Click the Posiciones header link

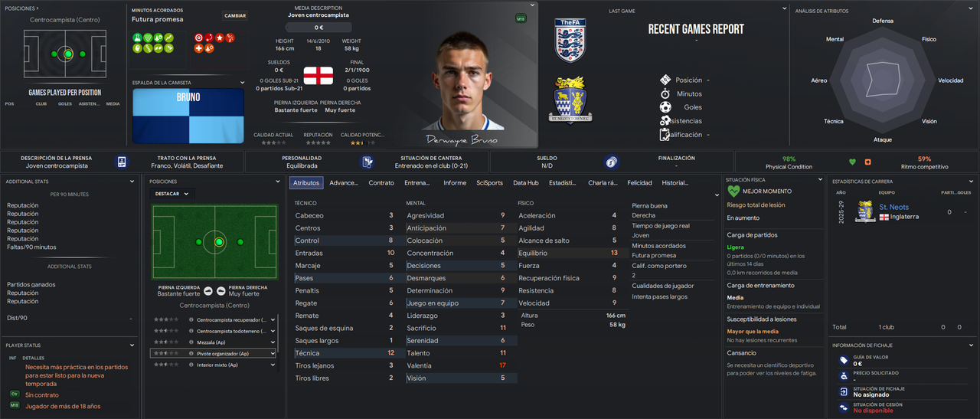21,8
